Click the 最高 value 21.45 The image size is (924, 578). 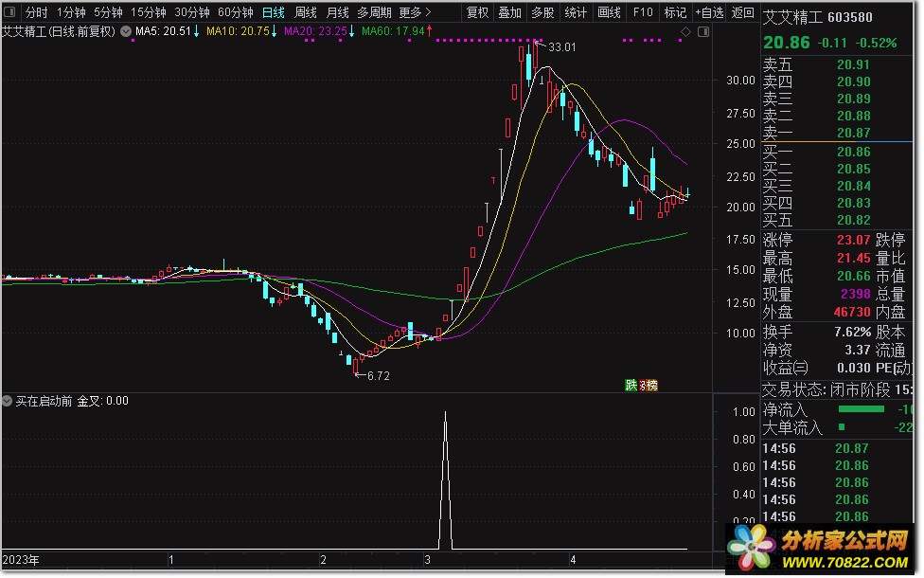[853, 259]
